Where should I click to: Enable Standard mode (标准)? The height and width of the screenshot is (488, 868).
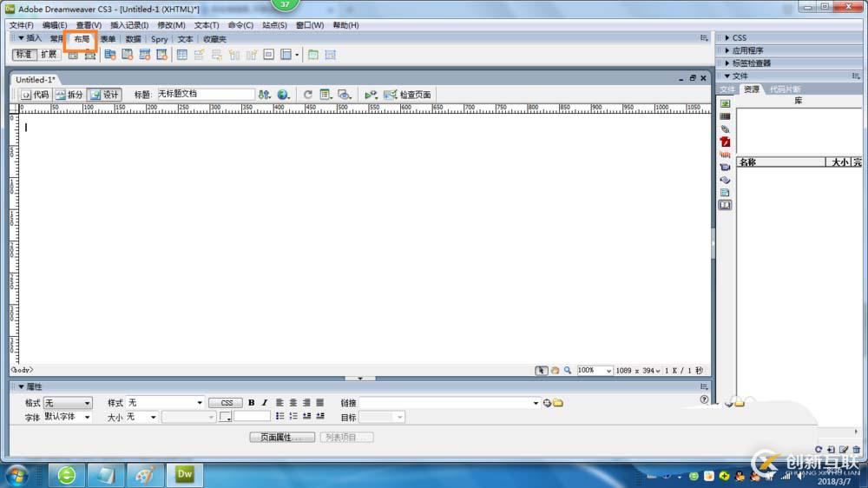click(x=23, y=55)
